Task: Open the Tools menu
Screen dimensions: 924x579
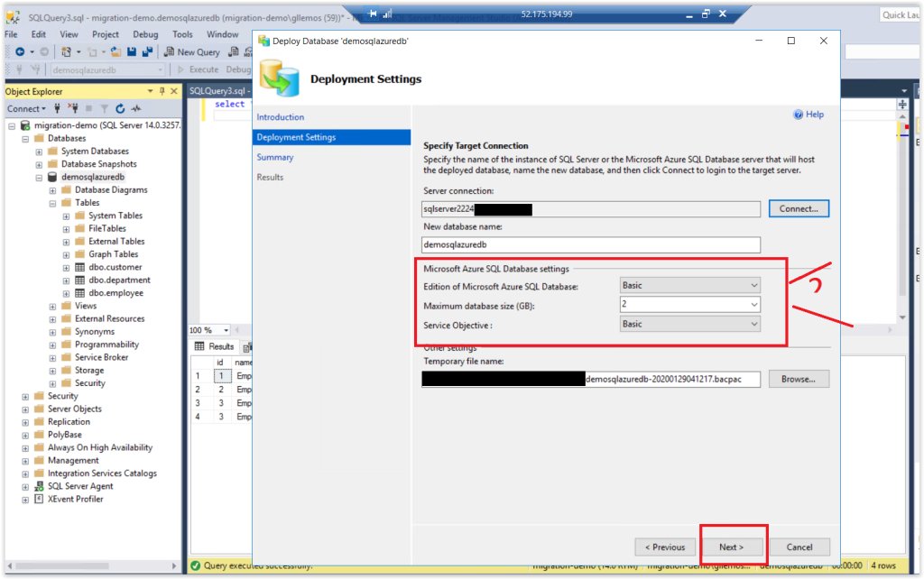Action: (182, 34)
